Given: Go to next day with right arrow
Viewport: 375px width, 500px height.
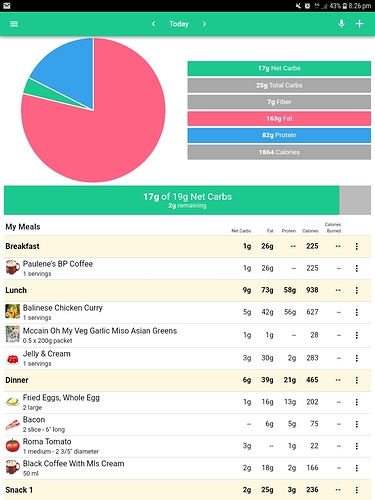Looking at the screenshot, I should (x=204, y=24).
